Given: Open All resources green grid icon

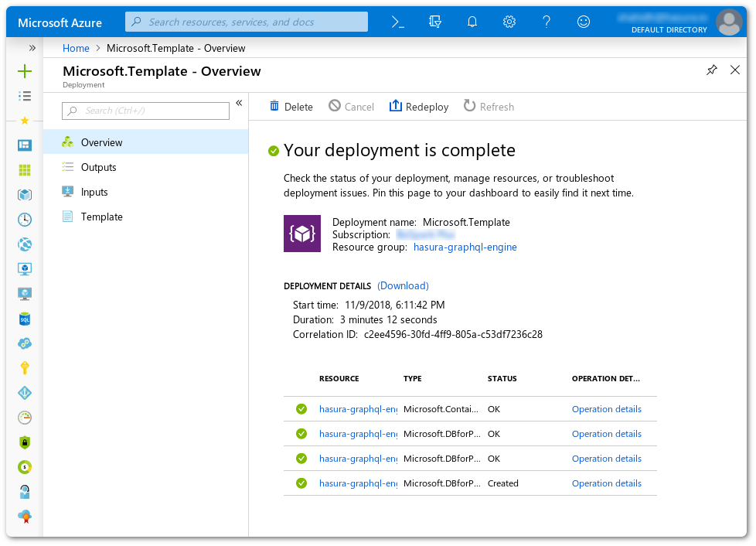Looking at the screenshot, I should pos(25,170).
